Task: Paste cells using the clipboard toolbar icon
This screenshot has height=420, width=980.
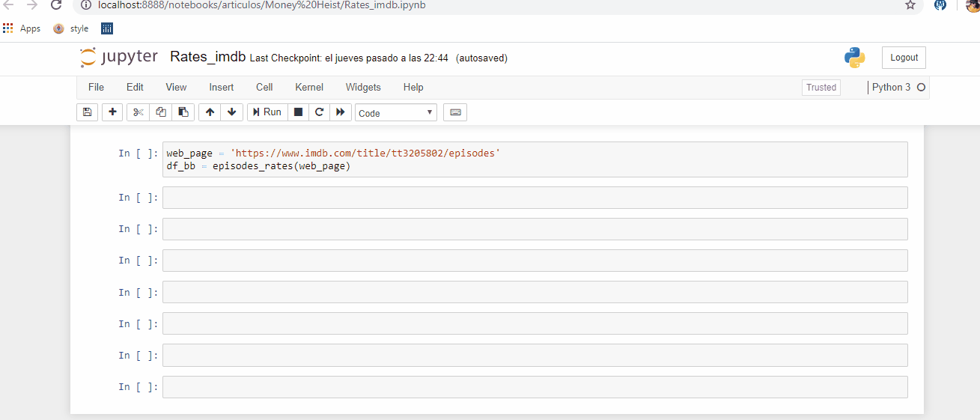Action: click(x=183, y=112)
